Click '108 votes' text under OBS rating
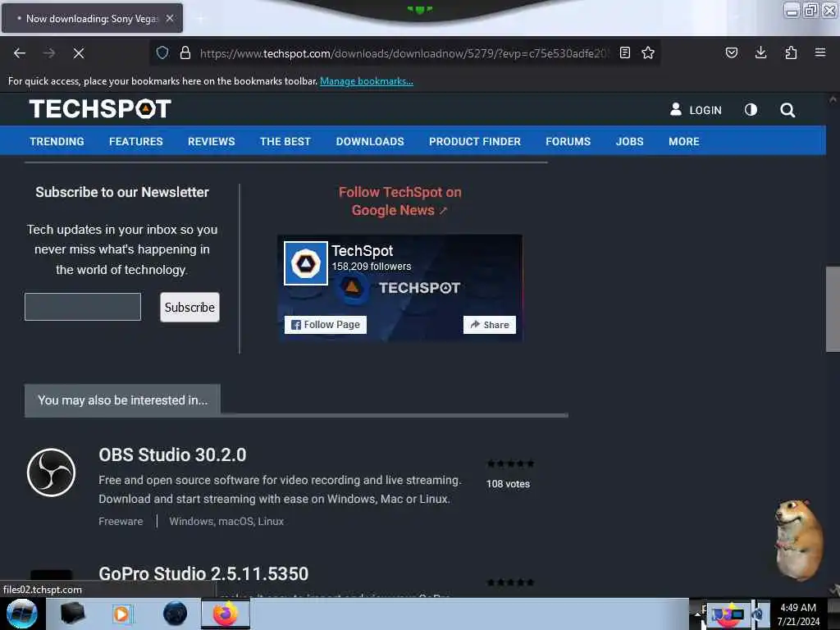The height and width of the screenshot is (630, 840). click(508, 484)
